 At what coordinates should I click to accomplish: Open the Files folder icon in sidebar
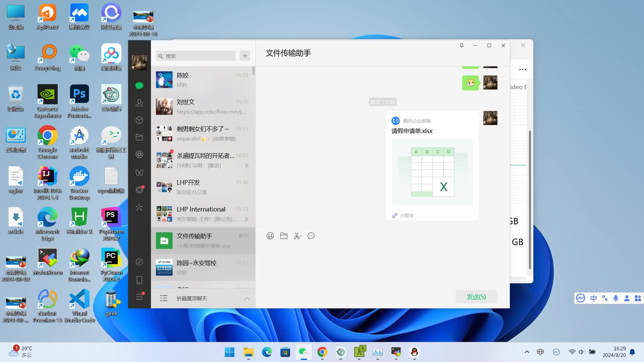tap(139, 137)
